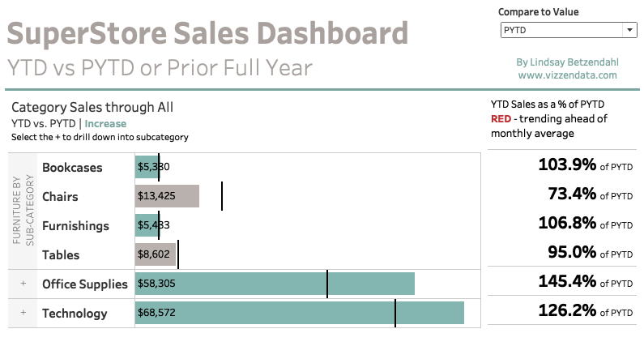Click Furniture by Sub-Category vertical header
644x346 pixels.
23,211
